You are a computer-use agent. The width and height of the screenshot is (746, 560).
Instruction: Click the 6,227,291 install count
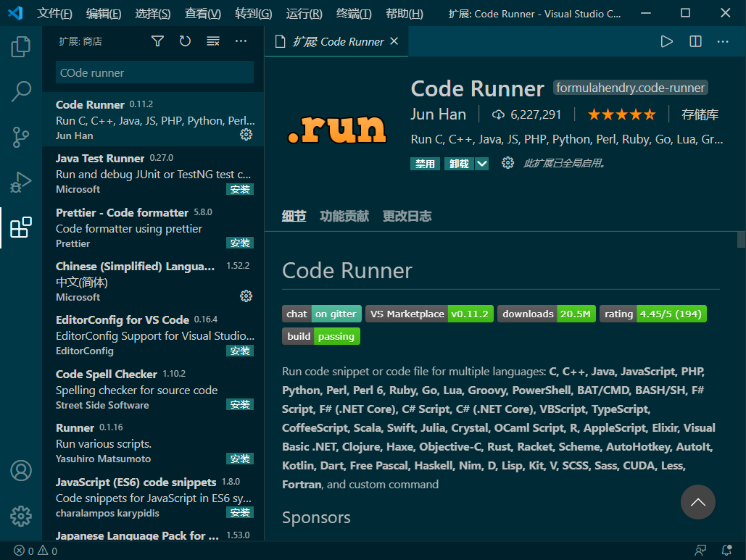pyautogui.click(x=527, y=114)
